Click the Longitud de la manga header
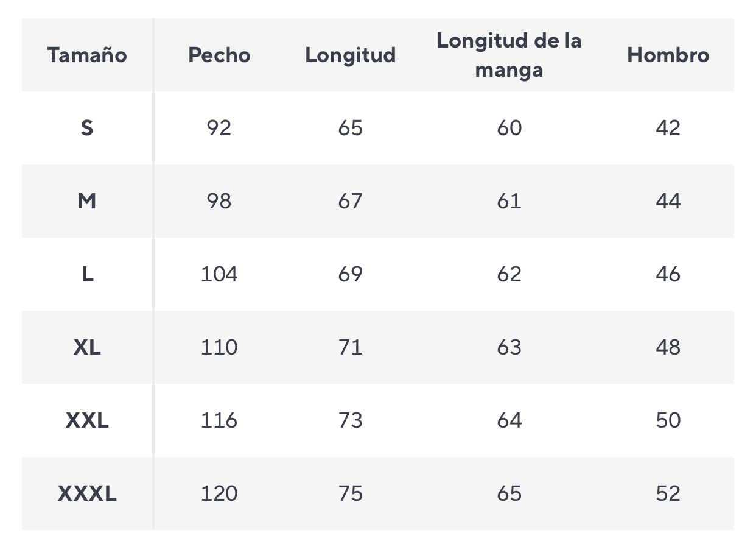 [x=509, y=55]
